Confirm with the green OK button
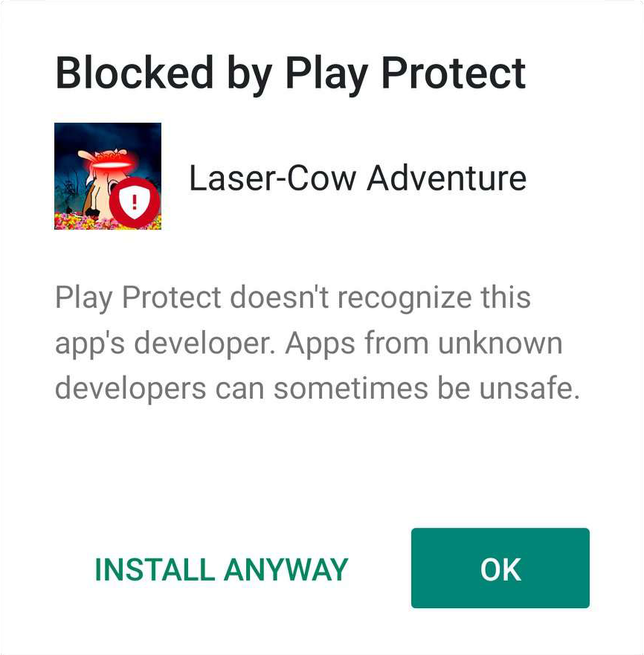 coord(500,568)
